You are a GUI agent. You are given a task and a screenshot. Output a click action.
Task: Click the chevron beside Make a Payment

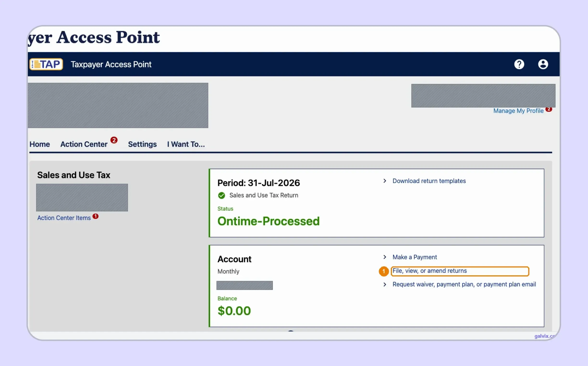[385, 257]
